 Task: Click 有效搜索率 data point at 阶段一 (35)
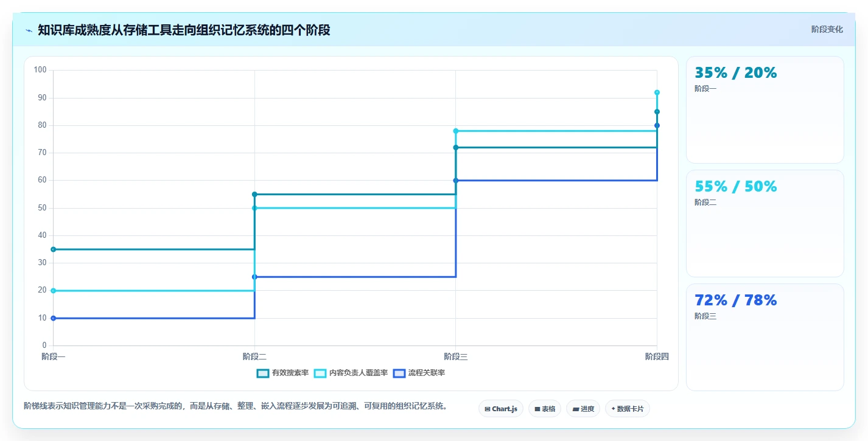pos(54,249)
